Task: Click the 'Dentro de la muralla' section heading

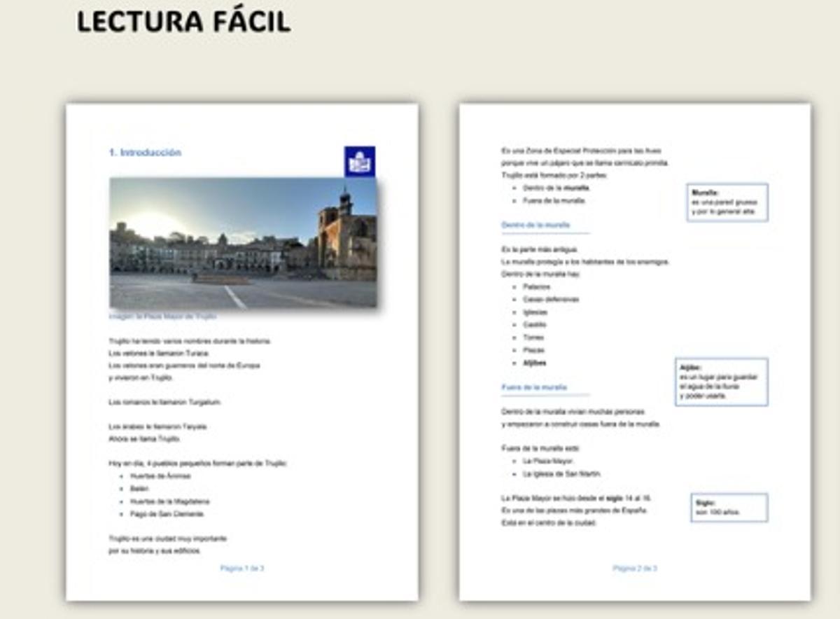Action: pos(535,225)
